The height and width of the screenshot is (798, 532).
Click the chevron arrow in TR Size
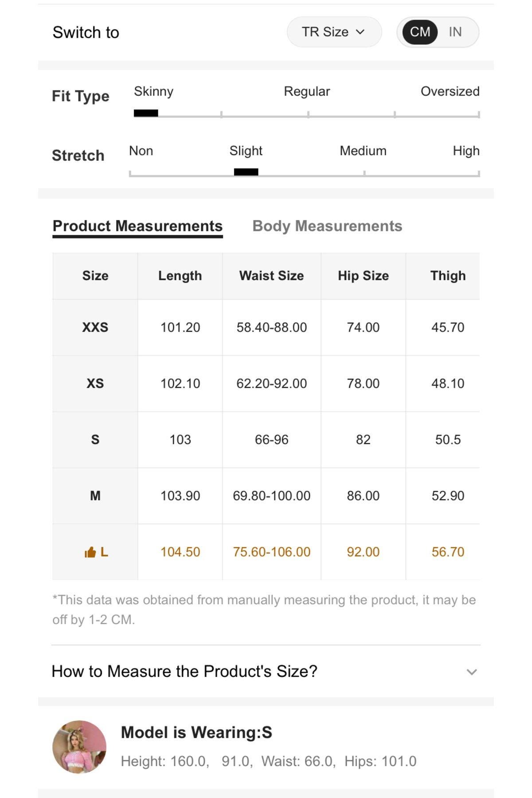pyautogui.click(x=360, y=32)
